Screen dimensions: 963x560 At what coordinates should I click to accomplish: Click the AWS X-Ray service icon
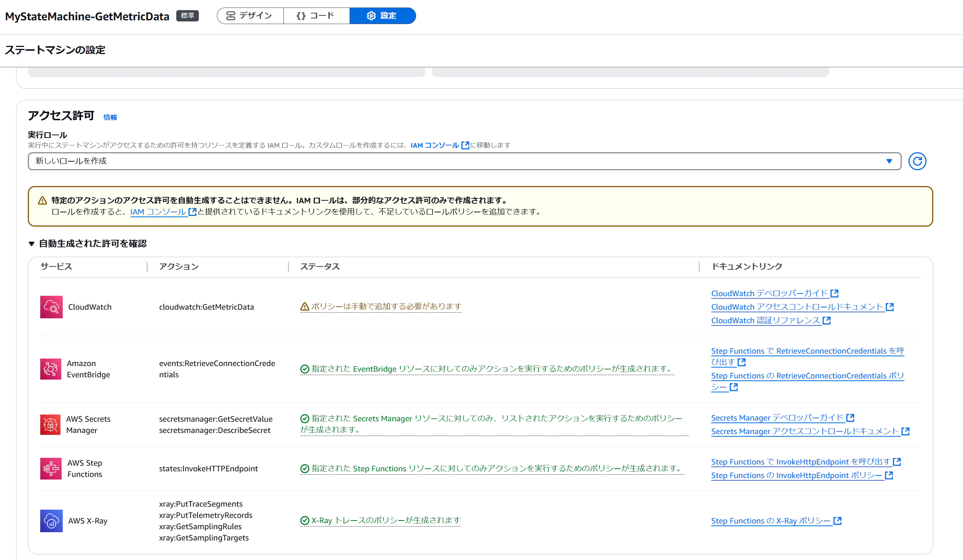click(x=51, y=521)
